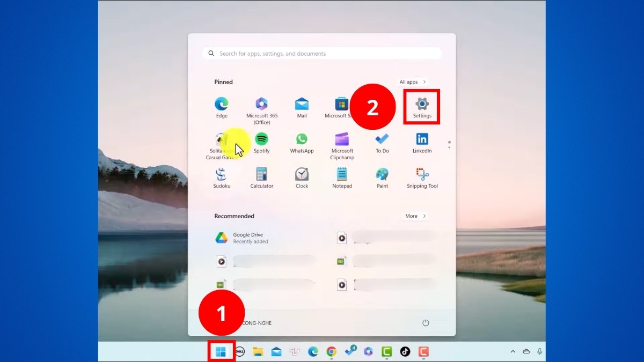Click the Windows Start button on taskbar
The height and width of the screenshot is (362, 644).
[221, 352]
